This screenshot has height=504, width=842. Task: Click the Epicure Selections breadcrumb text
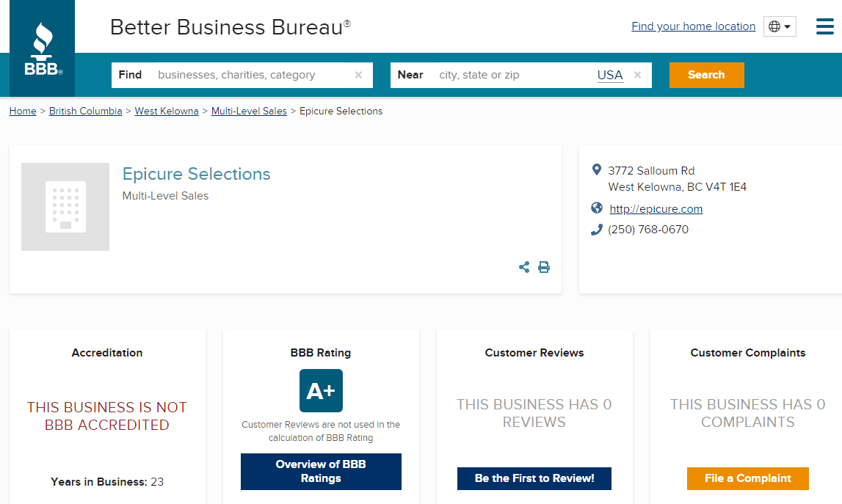point(341,111)
